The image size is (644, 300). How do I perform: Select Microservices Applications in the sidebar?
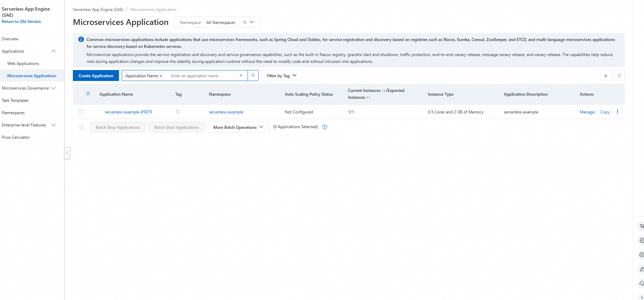pos(32,76)
